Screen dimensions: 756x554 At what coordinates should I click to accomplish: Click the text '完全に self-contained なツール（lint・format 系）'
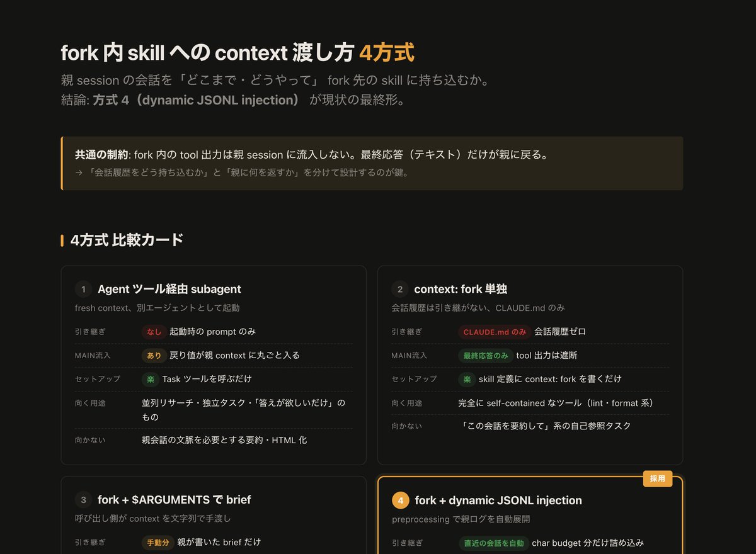pos(558,404)
